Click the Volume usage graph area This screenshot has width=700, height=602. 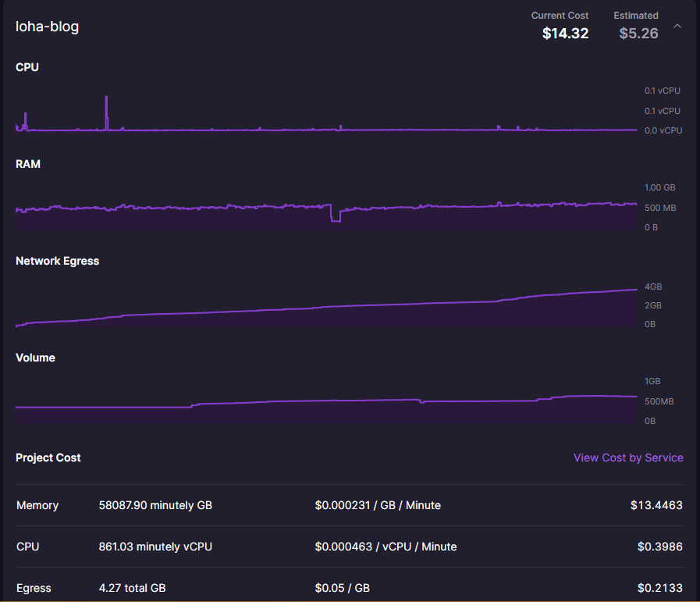click(x=326, y=409)
